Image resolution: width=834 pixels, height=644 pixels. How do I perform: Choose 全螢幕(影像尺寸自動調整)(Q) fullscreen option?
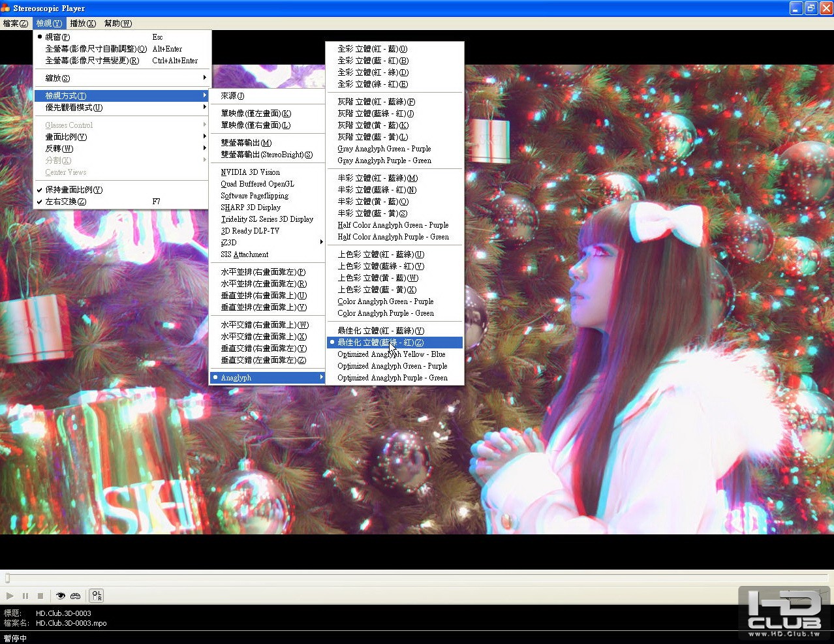121,49
